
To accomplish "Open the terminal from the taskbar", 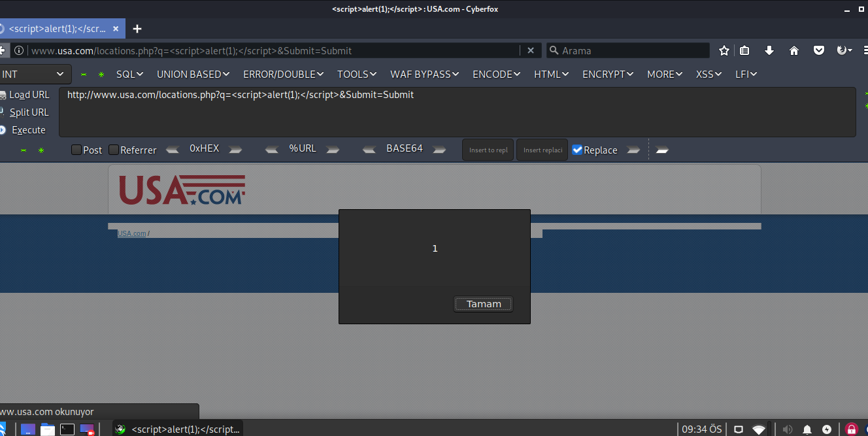I will pos(67,429).
